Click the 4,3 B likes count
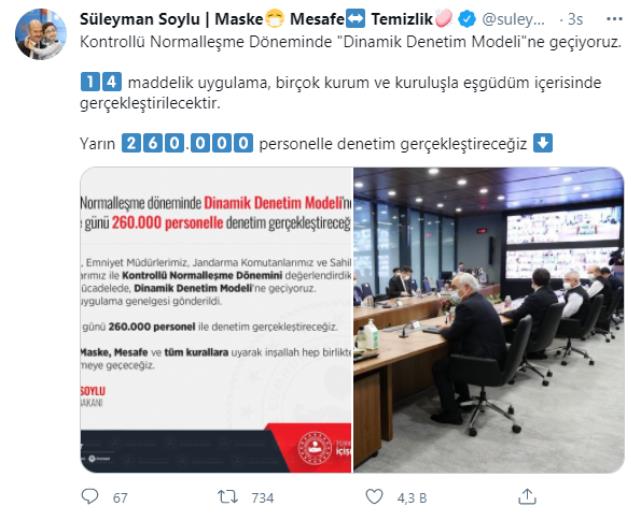The image size is (640, 520). pyautogui.click(x=412, y=498)
